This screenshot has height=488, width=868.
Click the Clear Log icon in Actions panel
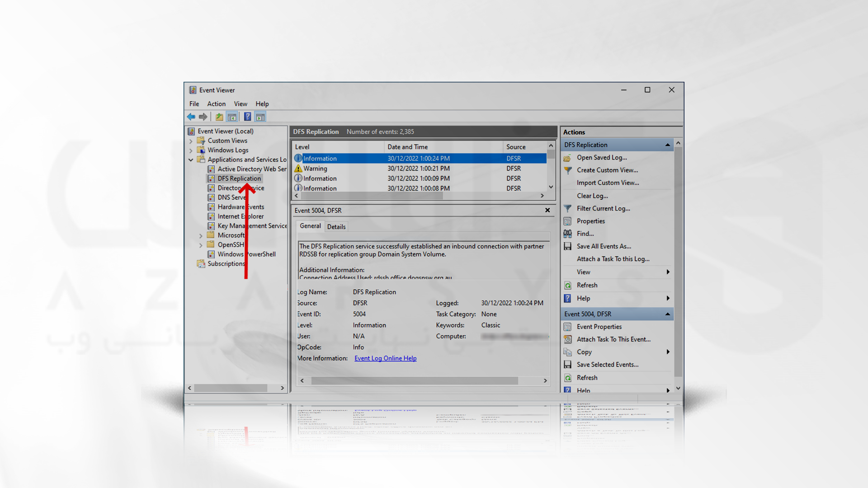click(x=592, y=196)
